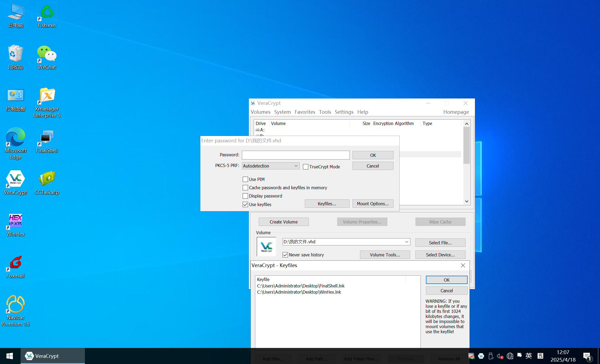The width and height of the screenshot is (600, 364).
Task: Open Keyfiles... from password dialog
Action: (327, 204)
